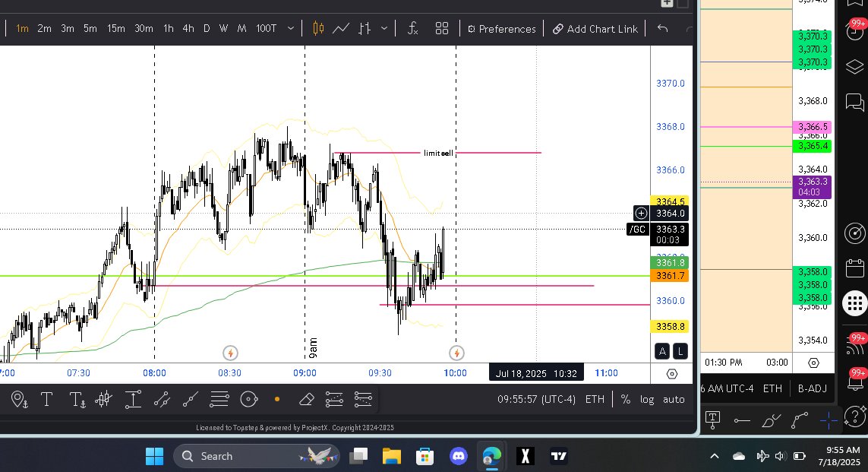This screenshot has width=868, height=472.
Task: Open the calendar icon in sidebar
Action: click(855, 268)
